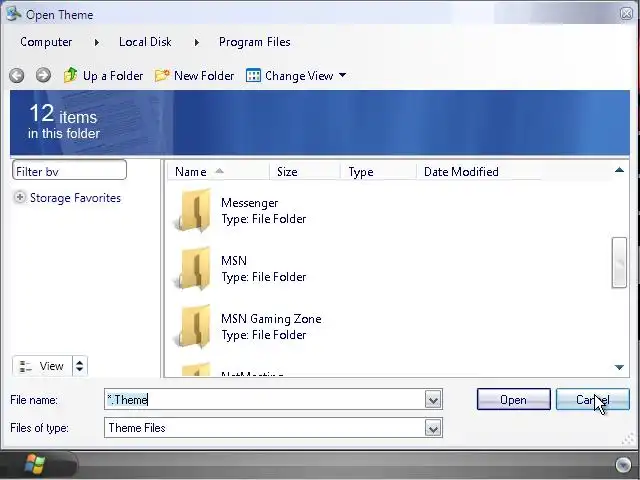Open the Files of type dropdown arrow
This screenshot has width=640, height=480.
coord(433,428)
